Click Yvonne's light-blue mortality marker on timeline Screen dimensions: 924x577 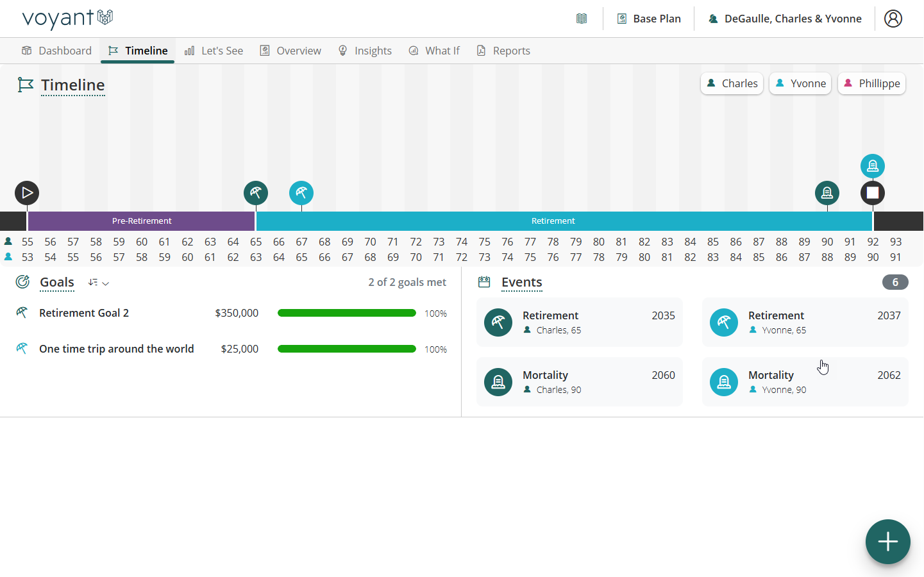tap(872, 166)
